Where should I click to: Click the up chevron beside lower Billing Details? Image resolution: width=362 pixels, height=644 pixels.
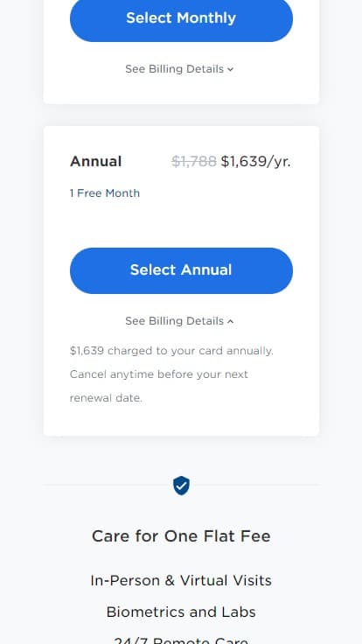pyautogui.click(x=231, y=321)
